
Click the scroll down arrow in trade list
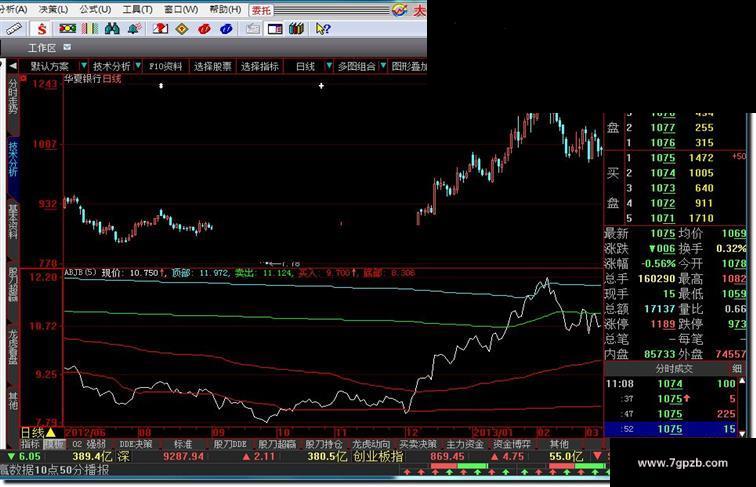[742, 433]
